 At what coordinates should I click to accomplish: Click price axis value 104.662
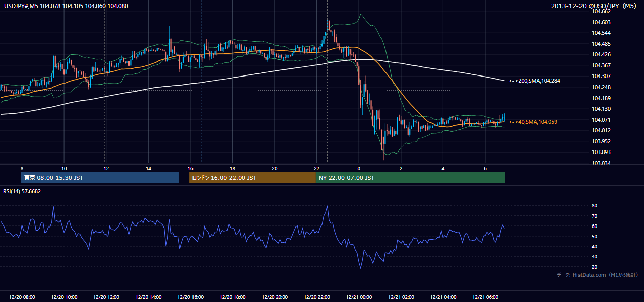(x=602, y=11)
